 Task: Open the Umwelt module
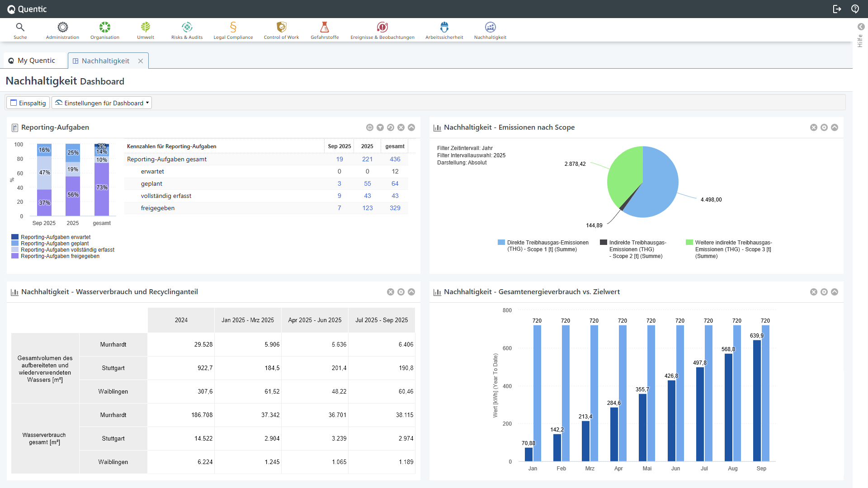tap(146, 30)
